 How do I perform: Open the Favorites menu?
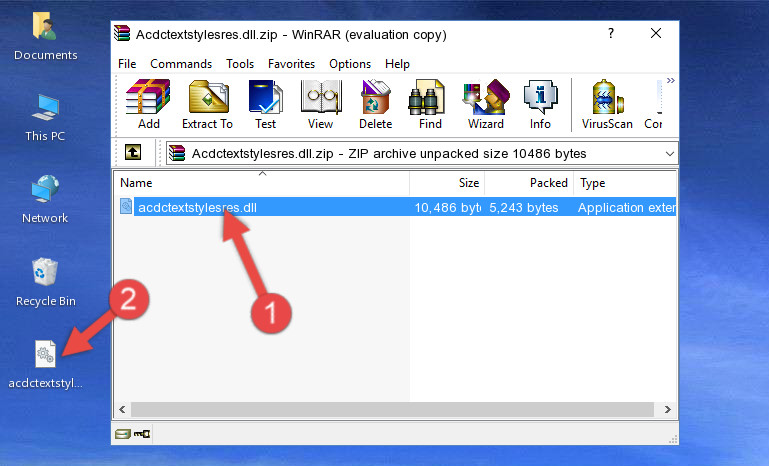click(291, 64)
